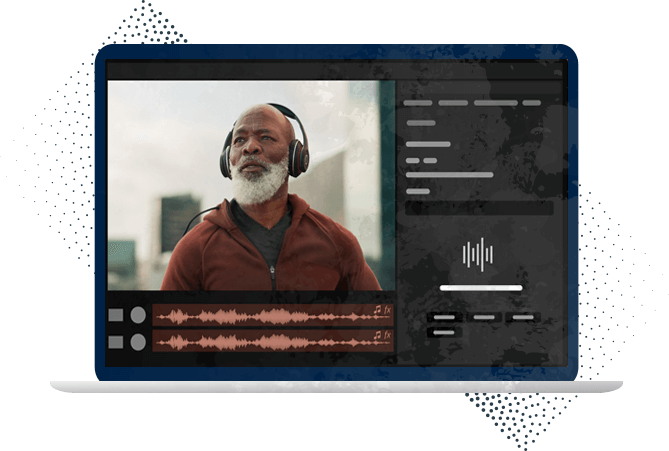This screenshot has width=669, height=451.
Task: Open the fx effects on the bottom track
Action: coord(388,335)
